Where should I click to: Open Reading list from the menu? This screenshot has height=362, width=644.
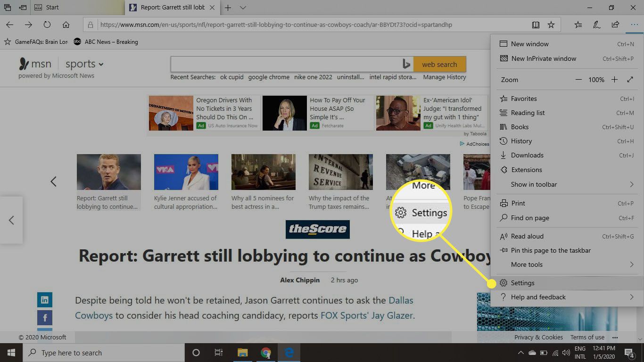(567, 113)
